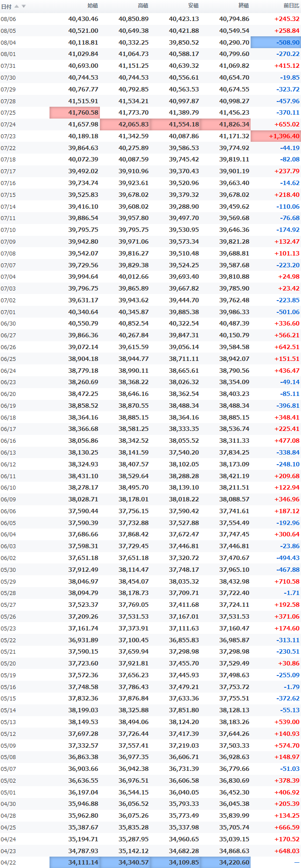Select the low value 40,563.53
The image size is (301, 868).
click(x=184, y=89)
